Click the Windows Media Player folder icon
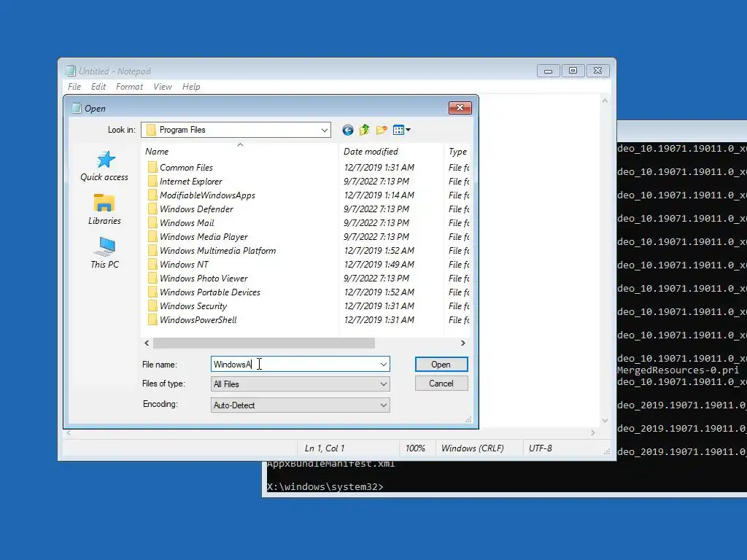Viewport: 747px width, 560px height. 152,236
